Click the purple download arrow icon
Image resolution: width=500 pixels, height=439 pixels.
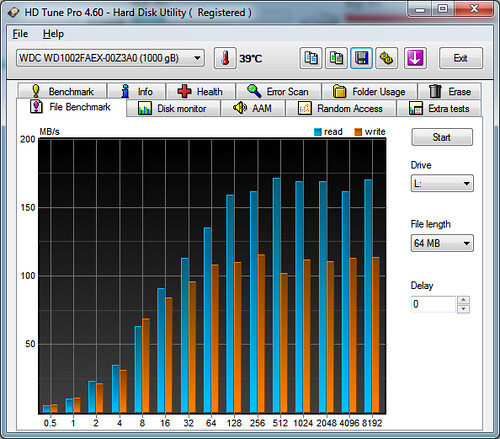coord(415,58)
